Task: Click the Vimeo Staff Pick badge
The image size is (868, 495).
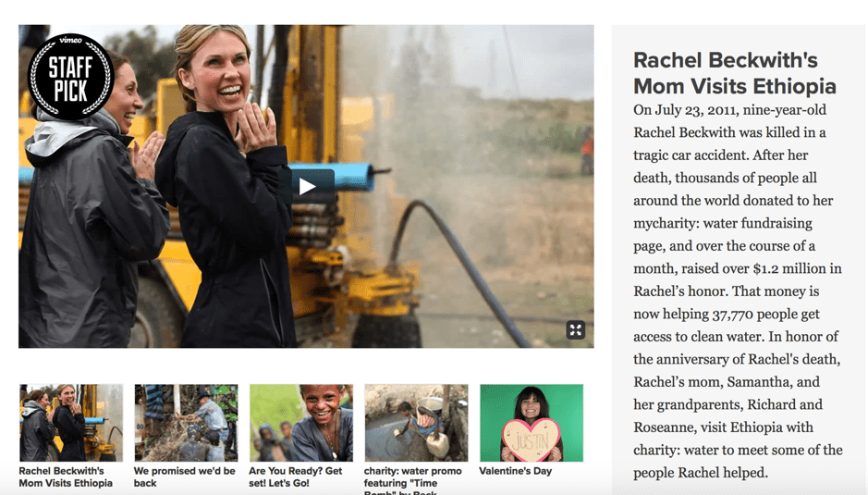Action: click(x=71, y=77)
